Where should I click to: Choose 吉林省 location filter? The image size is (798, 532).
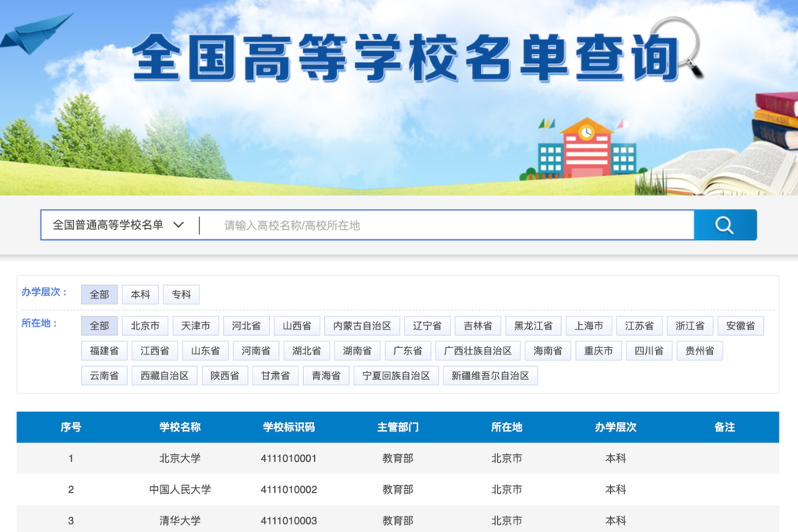click(478, 326)
